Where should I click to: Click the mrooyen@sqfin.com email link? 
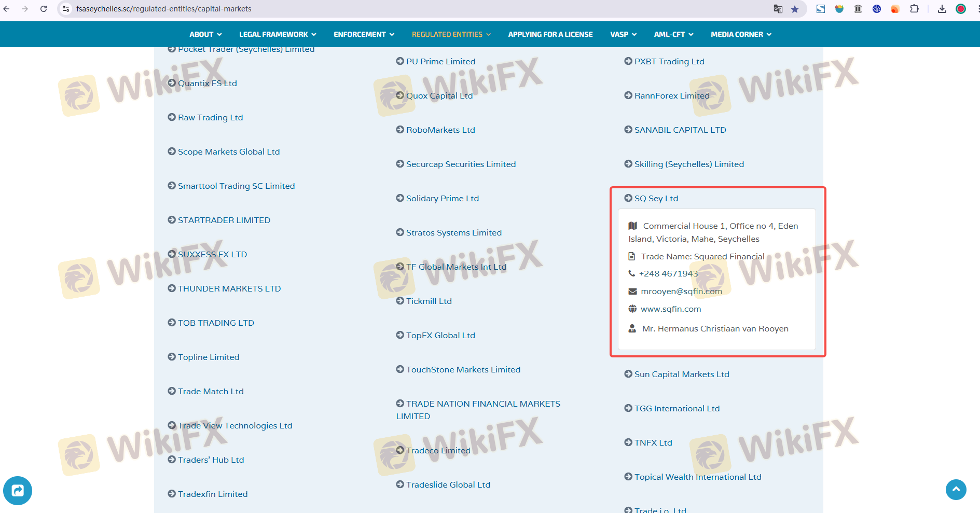681,291
